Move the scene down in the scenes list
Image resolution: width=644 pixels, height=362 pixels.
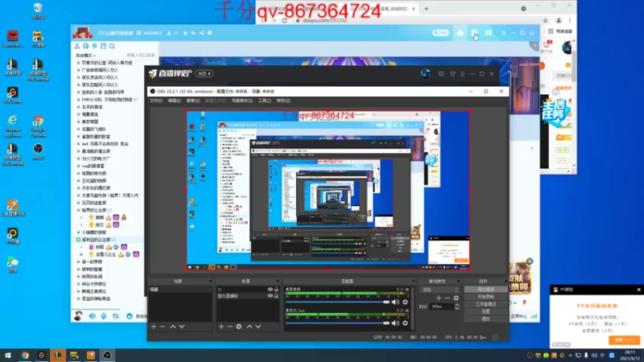pos(182,327)
